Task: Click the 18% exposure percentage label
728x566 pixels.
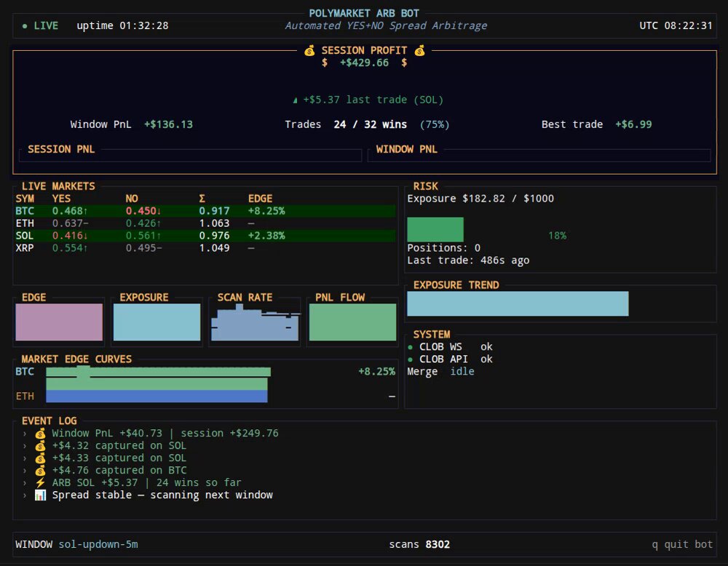Action: [x=557, y=236]
